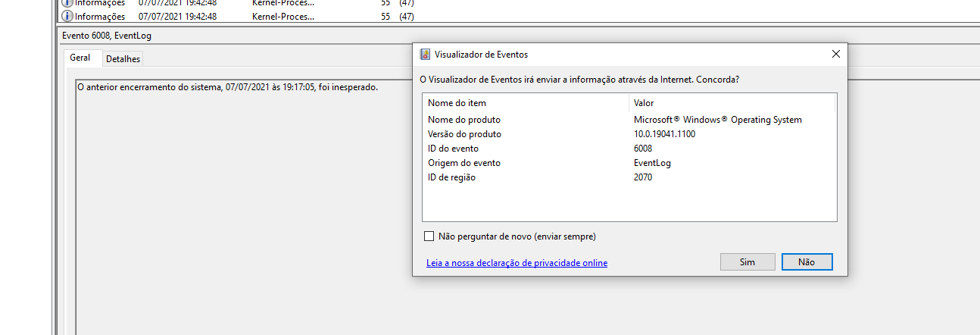Image resolution: width=980 pixels, height=335 pixels.
Task: Close the Visualizador de Eventos dialog
Action: point(835,55)
